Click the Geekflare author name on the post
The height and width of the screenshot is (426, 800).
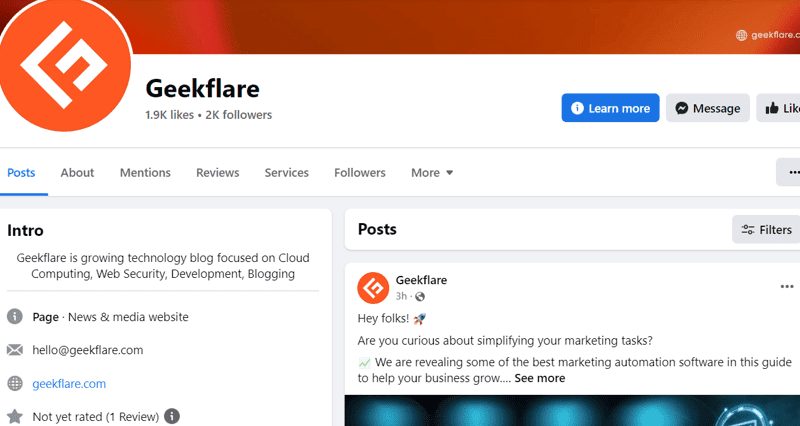point(421,280)
